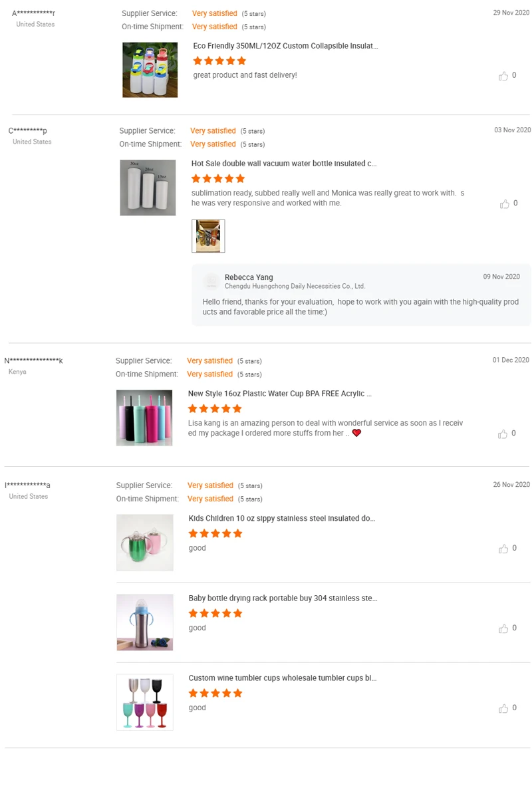Like the Lisa Kang review from Kenya

tap(503, 434)
